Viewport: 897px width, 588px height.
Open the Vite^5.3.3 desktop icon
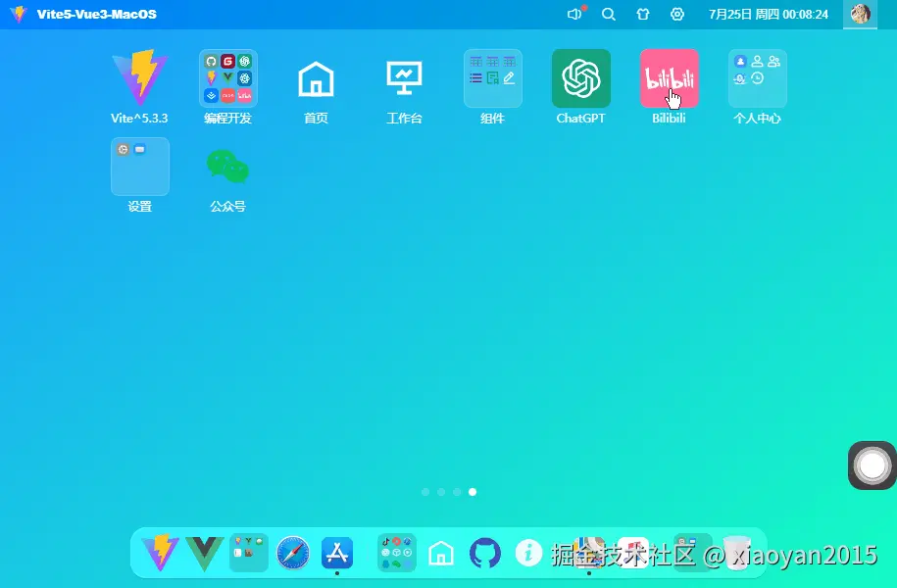click(x=139, y=78)
